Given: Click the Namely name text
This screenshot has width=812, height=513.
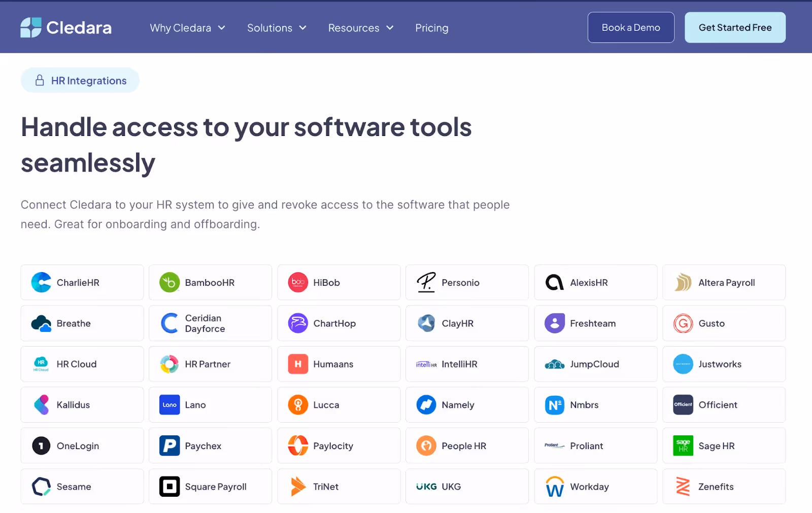Looking at the screenshot, I should (458, 405).
